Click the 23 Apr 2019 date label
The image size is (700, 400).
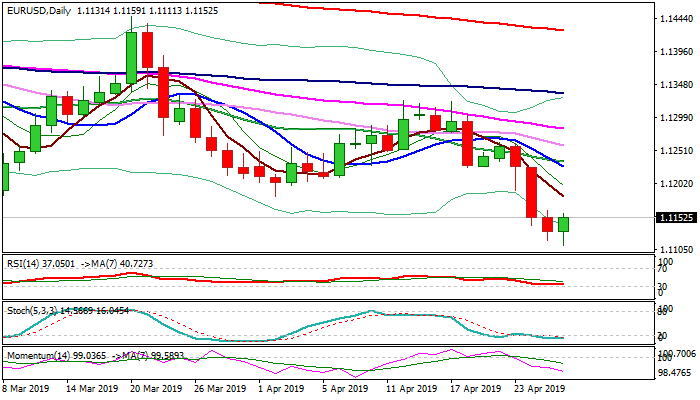tap(537, 386)
